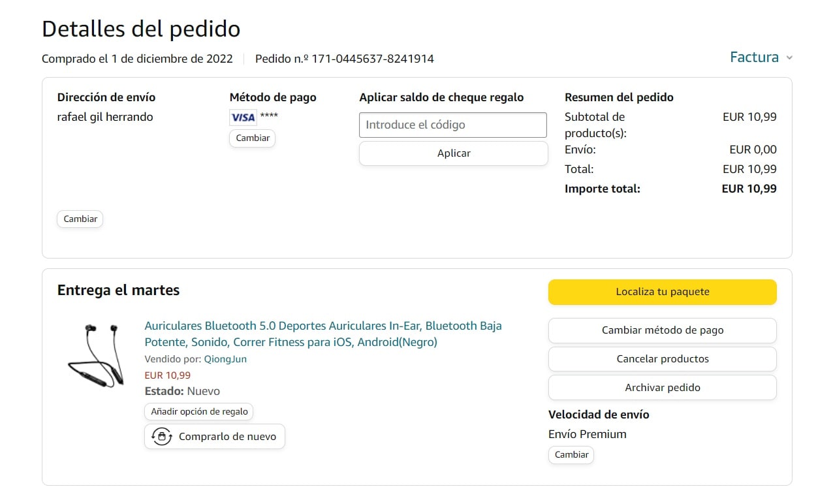The width and height of the screenshot is (816, 504).
Task: Track package with 'Localiza tu paquete'
Action: (x=662, y=292)
